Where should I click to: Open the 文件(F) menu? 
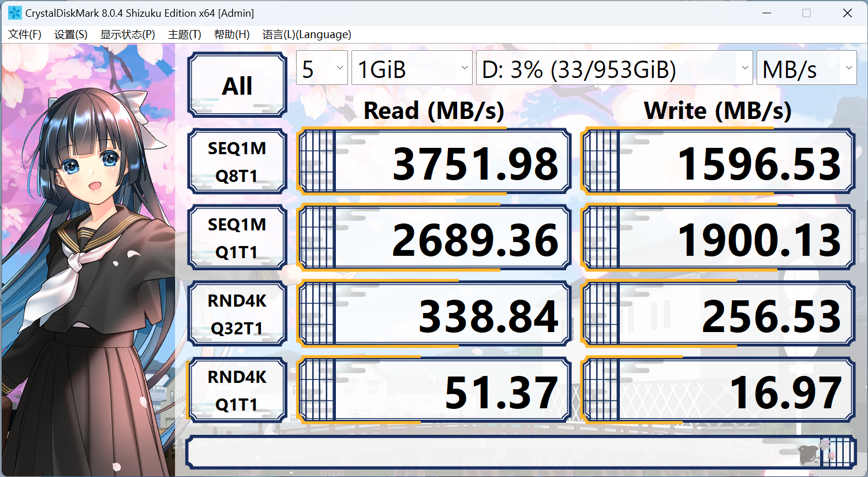[x=25, y=35]
